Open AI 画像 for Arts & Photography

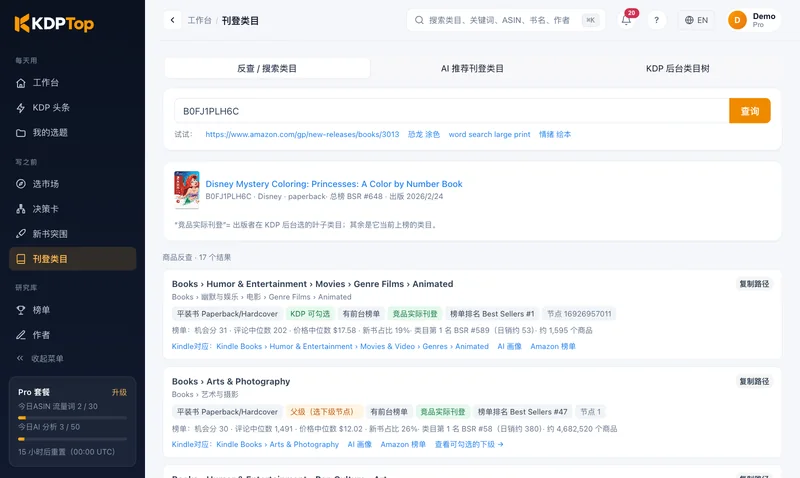pos(360,444)
